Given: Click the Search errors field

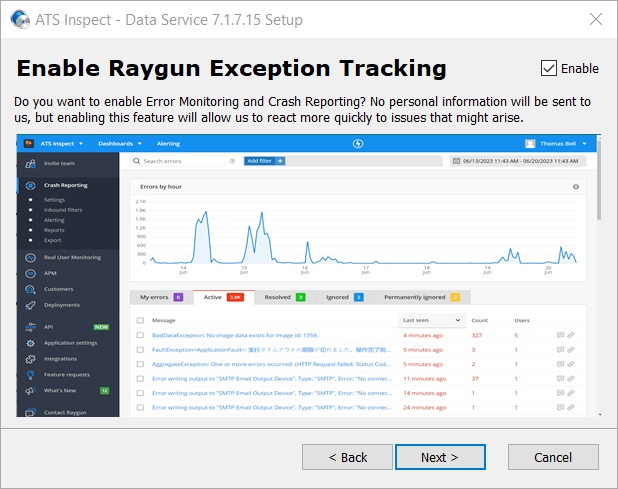Looking at the screenshot, I should [177, 161].
